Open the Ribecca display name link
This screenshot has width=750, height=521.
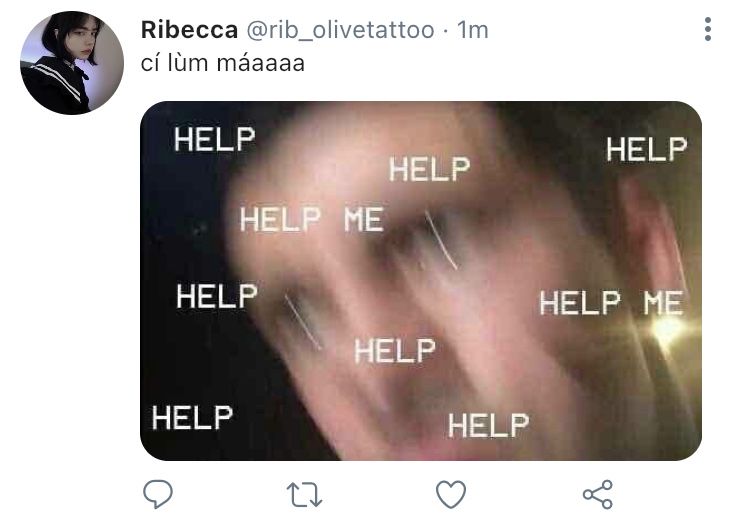[189, 30]
